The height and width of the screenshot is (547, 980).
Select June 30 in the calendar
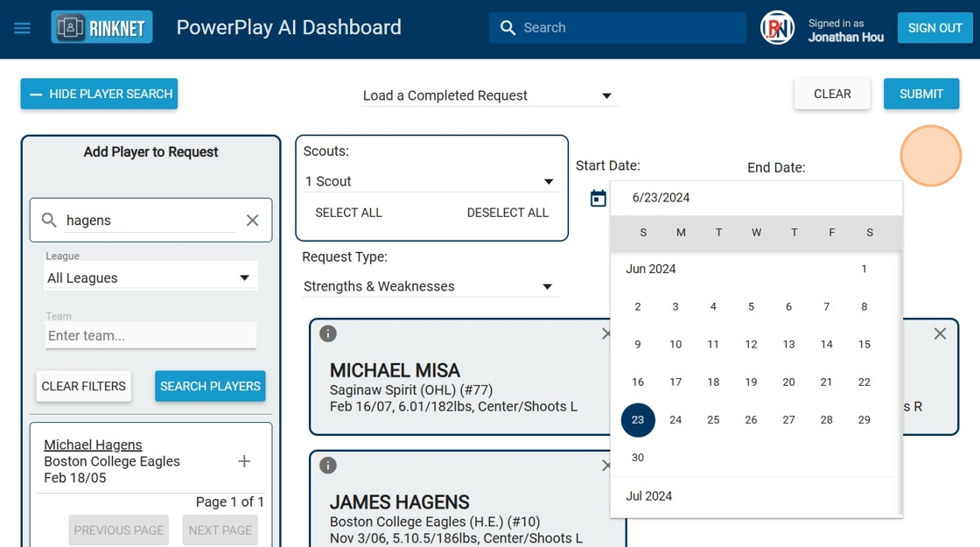[638, 458]
